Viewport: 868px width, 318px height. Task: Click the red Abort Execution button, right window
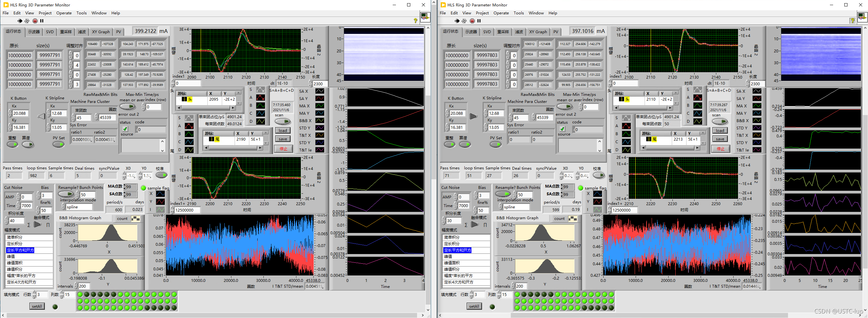coord(472,21)
